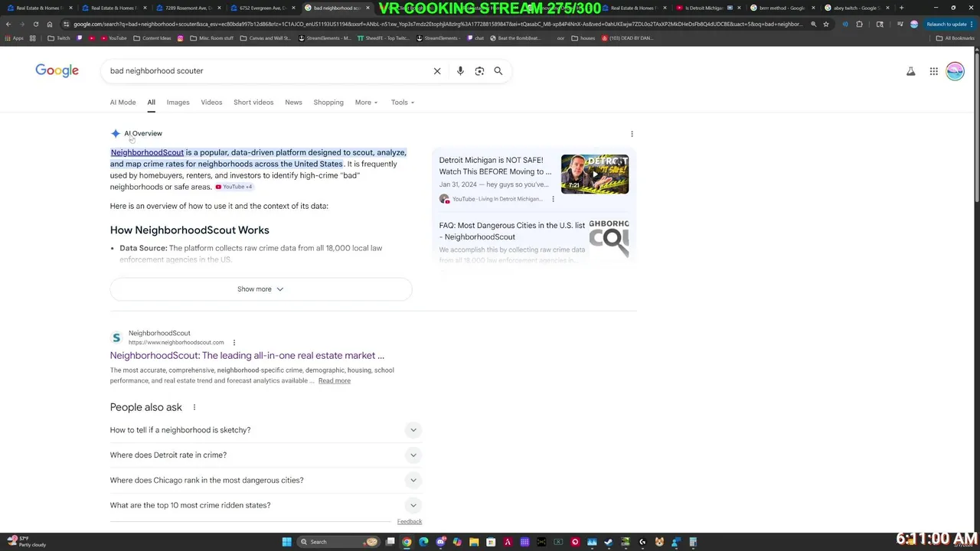Screen dimensions: 980x551
Task: Open File Explorer from the taskbar
Action: pos(474,542)
